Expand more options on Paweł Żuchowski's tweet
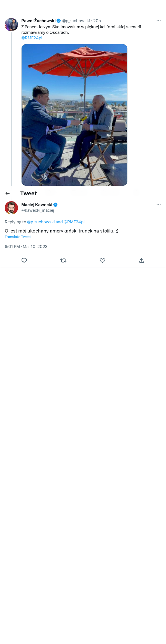Screen dimensions: 166x644 pyautogui.click(x=159, y=21)
